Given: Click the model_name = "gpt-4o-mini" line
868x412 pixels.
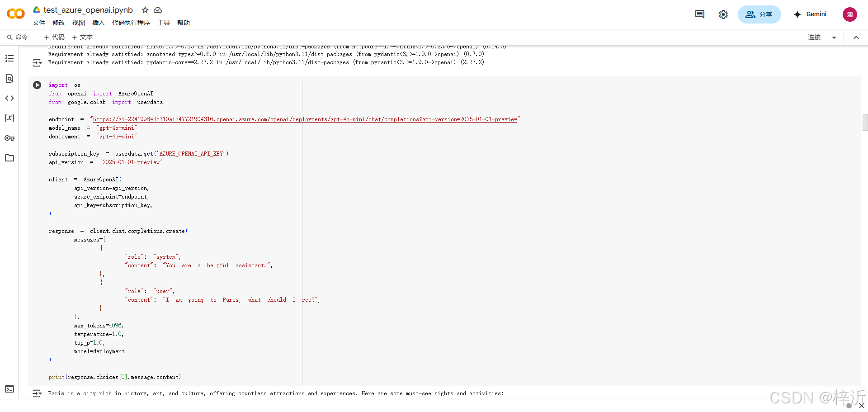Looking at the screenshot, I should (x=93, y=128).
